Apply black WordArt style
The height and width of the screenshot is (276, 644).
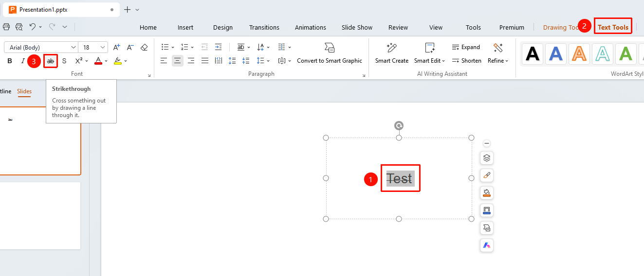tap(533, 54)
